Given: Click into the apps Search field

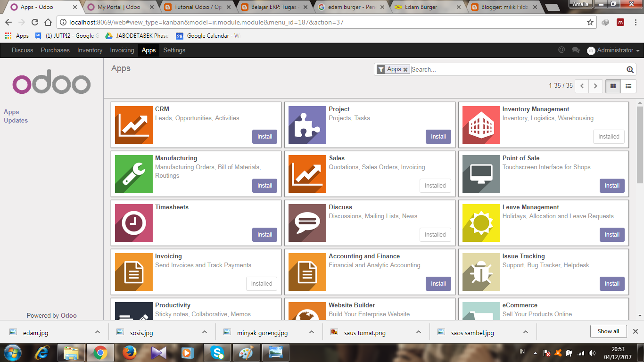Looking at the screenshot, I should pyautogui.click(x=518, y=70).
